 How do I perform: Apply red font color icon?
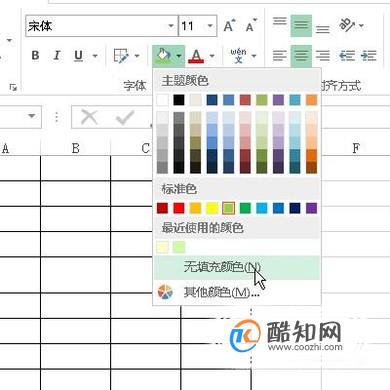(x=196, y=56)
